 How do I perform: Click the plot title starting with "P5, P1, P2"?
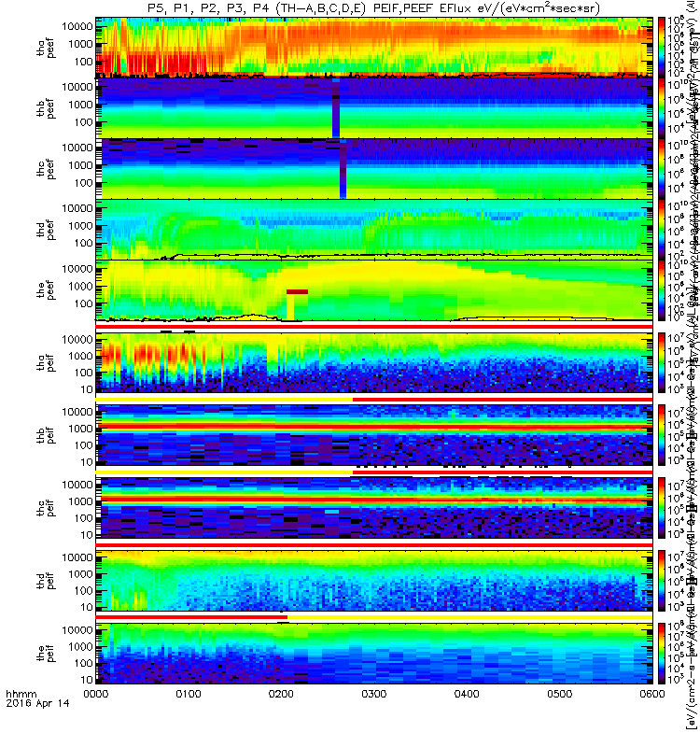[x=374, y=8]
